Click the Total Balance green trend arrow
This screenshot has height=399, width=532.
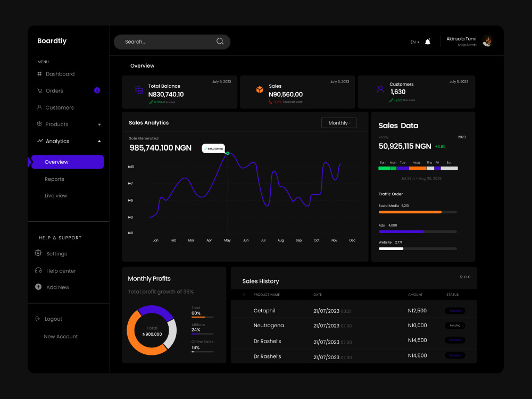(x=151, y=102)
